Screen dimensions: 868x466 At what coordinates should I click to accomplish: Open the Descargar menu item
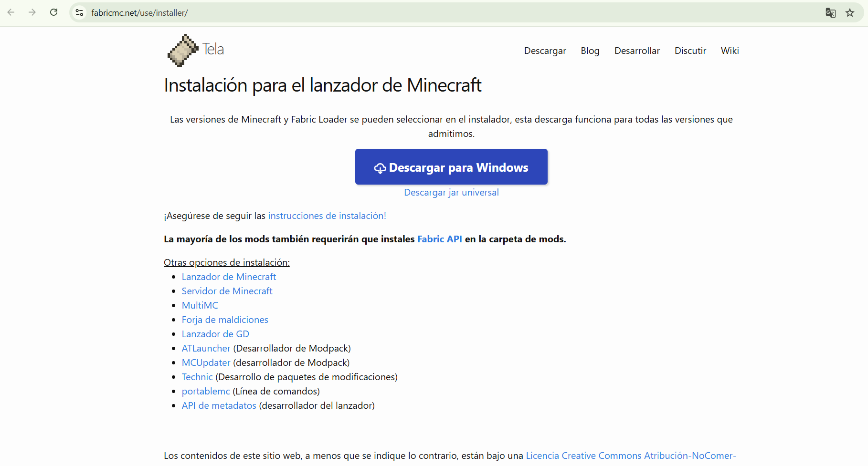[545, 51]
